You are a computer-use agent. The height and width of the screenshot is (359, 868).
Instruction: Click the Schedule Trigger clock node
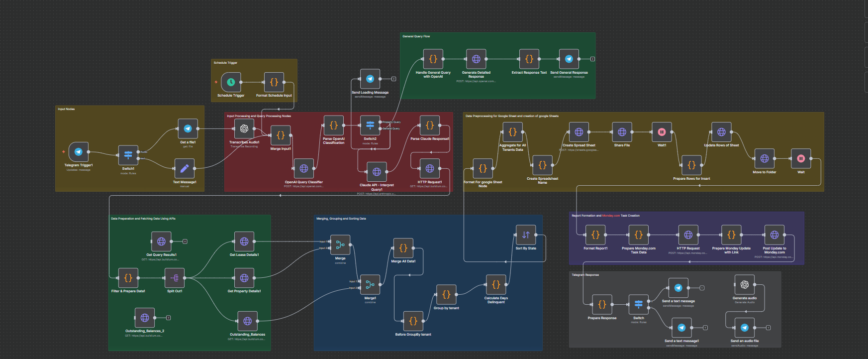231,82
